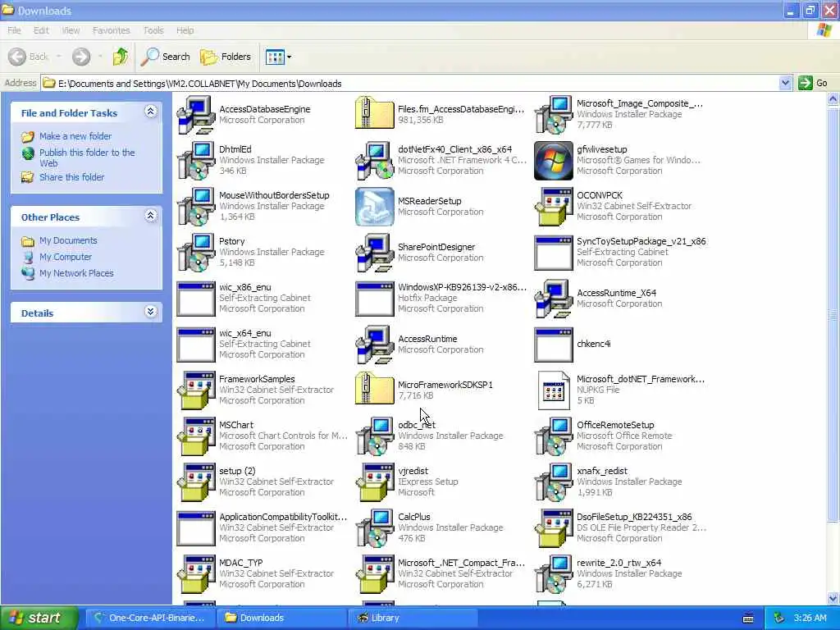Select the Files.fm_AccessDatabaseEngine zipped folder icon
The height and width of the screenshot is (630, 840).
tap(374, 112)
